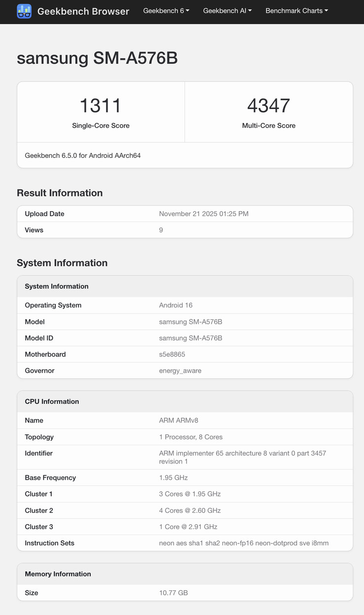The height and width of the screenshot is (615, 364).
Task: Click the chevron beside Geekbench AI
Action: click(x=249, y=10)
